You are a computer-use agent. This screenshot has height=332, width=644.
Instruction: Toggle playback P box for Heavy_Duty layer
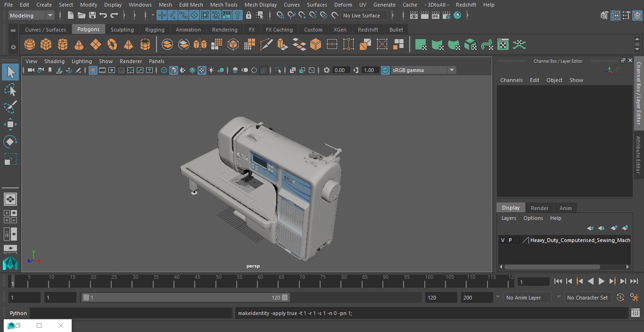click(x=510, y=240)
